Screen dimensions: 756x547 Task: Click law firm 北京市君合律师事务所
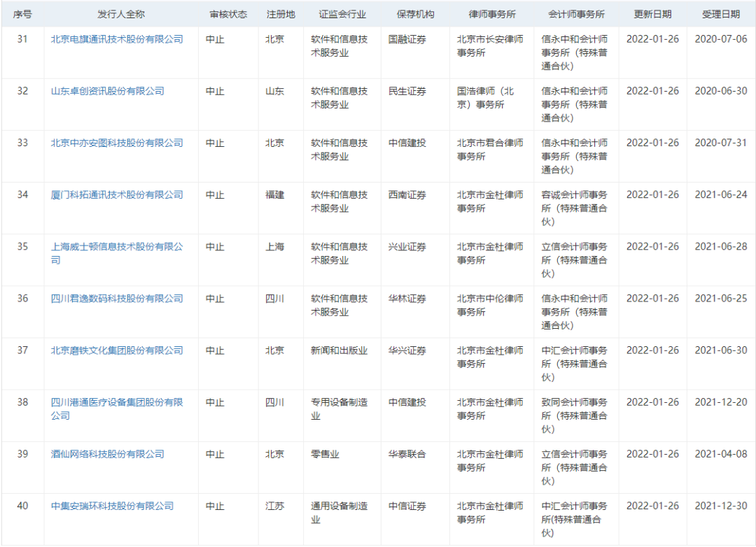click(x=490, y=150)
